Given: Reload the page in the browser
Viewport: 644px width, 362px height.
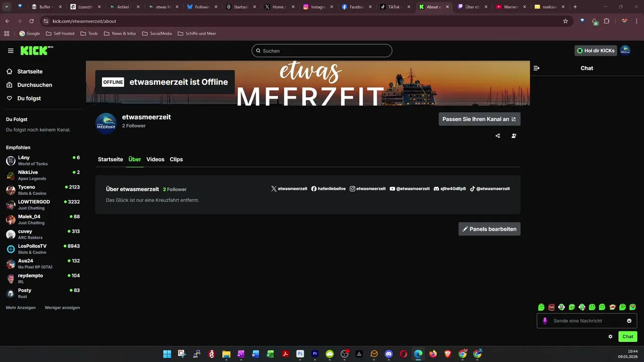Looking at the screenshot, I should click(31, 21).
